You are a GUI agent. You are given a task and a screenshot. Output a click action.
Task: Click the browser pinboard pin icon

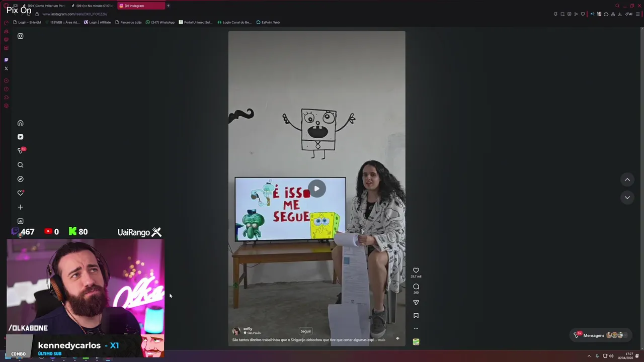555,14
